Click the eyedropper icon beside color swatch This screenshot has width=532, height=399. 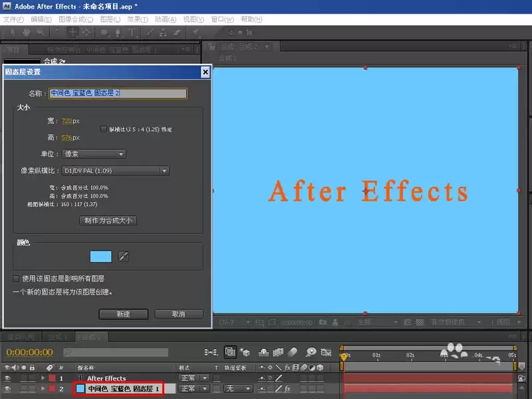(x=123, y=256)
